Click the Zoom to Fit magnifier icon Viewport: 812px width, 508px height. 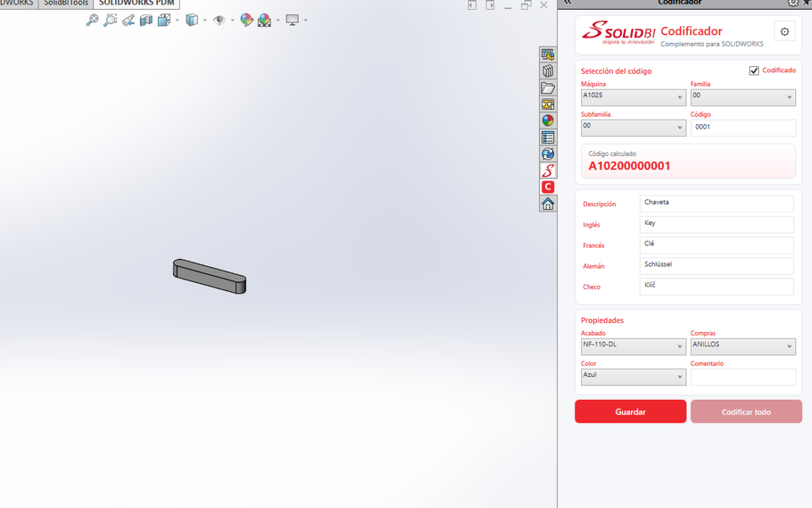(92, 20)
